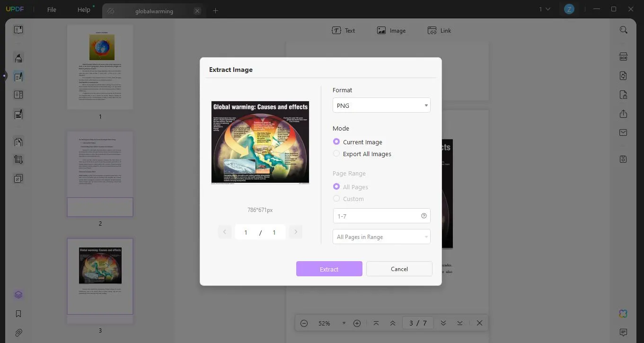Open the Help menu
644x343 pixels.
84,9
